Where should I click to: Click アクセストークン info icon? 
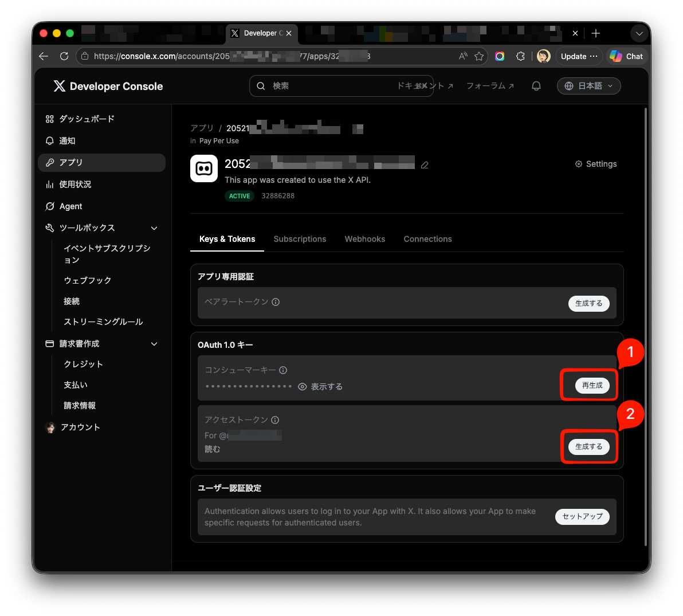[x=275, y=419]
